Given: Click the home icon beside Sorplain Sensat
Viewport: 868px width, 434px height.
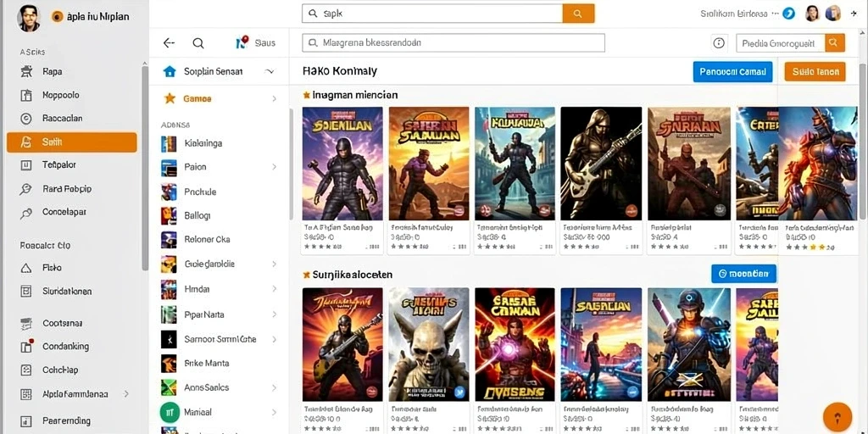Looking at the screenshot, I should [x=170, y=71].
